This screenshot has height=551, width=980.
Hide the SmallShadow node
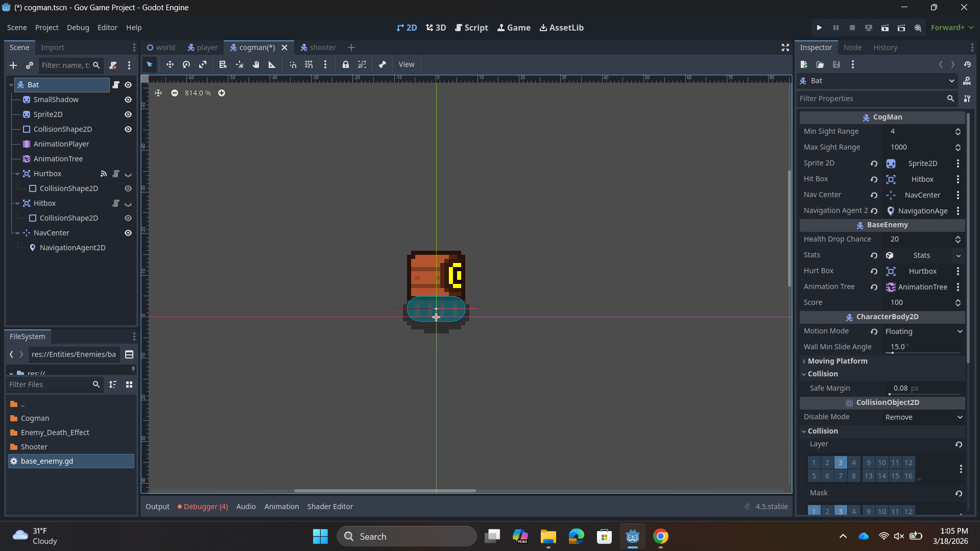(128, 100)
